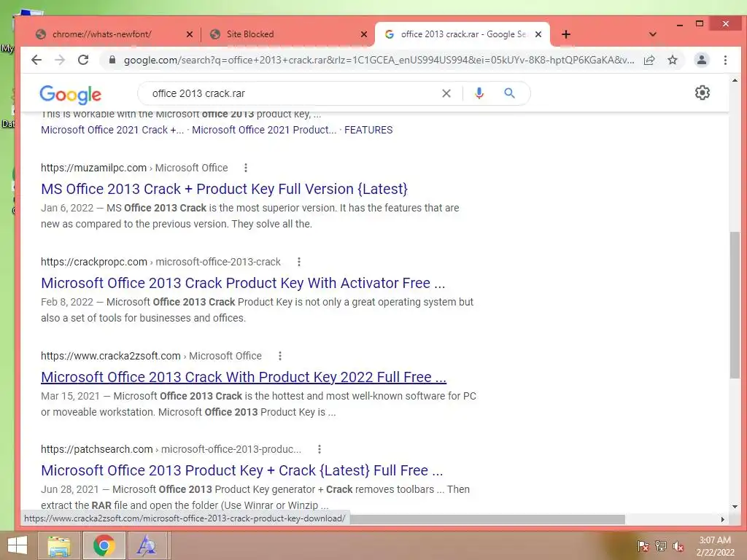Clear the Google search box text
Image resolution: width=747 pixels, height=560 pixels.
(446, 93)
